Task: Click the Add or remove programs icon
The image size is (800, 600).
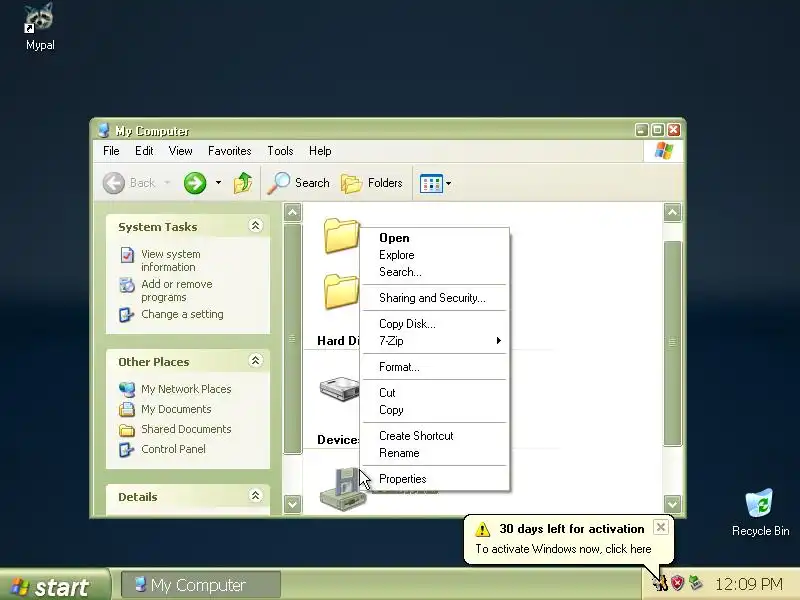Action: point(127,285)
